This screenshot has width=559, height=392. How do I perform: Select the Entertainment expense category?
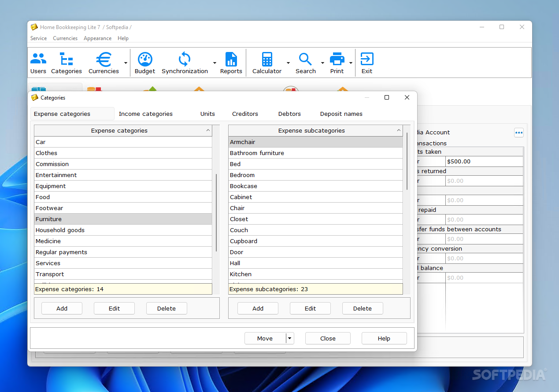click(123, 175)
